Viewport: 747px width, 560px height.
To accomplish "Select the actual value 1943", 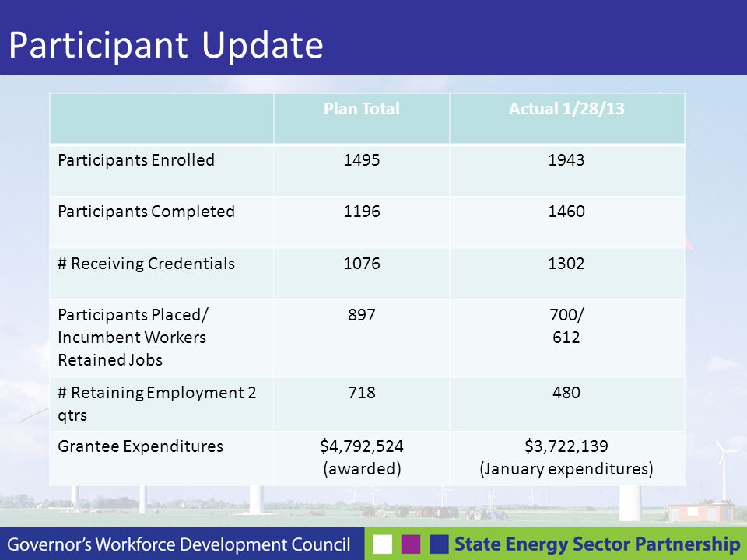I will click(566, 160).
